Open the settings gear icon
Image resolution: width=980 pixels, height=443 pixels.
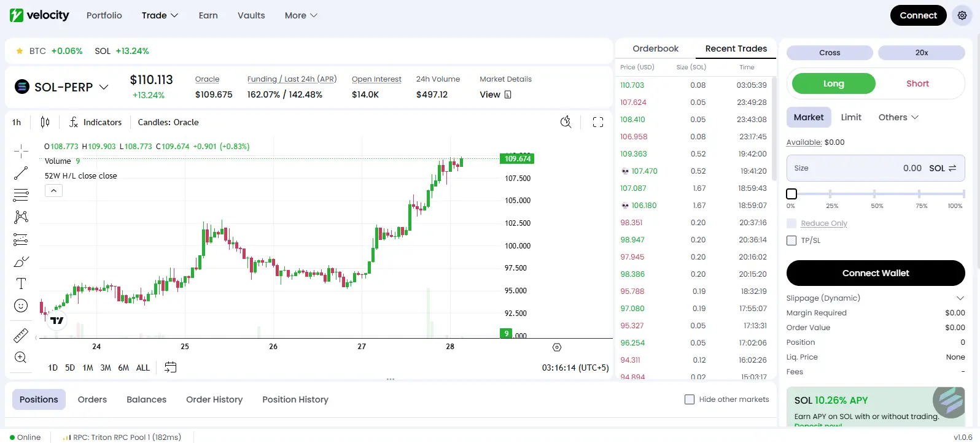click(962, 15)
